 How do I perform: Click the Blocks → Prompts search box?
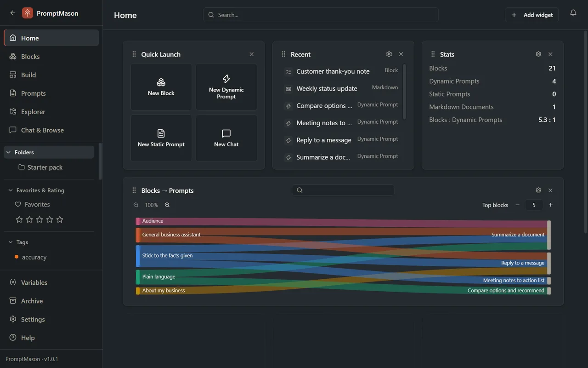point(343,190)
